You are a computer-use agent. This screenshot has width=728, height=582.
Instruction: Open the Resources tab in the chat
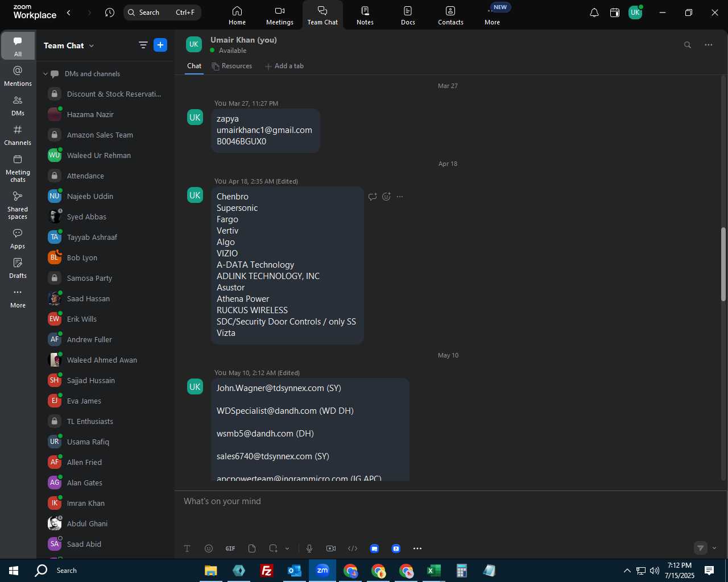pos(231,66)
